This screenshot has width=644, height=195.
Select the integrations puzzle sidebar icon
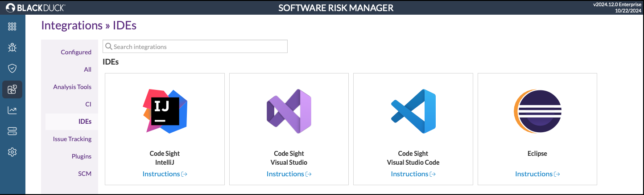click(12, 89)
